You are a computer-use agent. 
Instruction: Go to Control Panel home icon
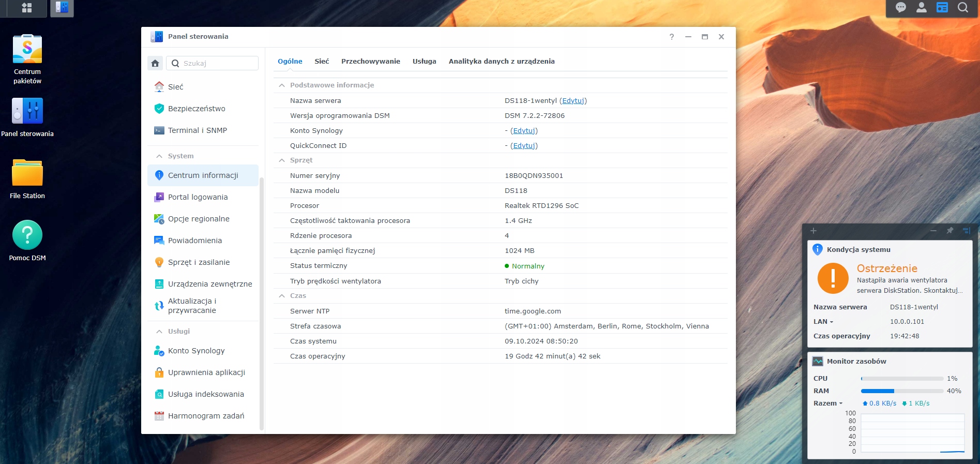pyautogui.click(x=155, y=63)
